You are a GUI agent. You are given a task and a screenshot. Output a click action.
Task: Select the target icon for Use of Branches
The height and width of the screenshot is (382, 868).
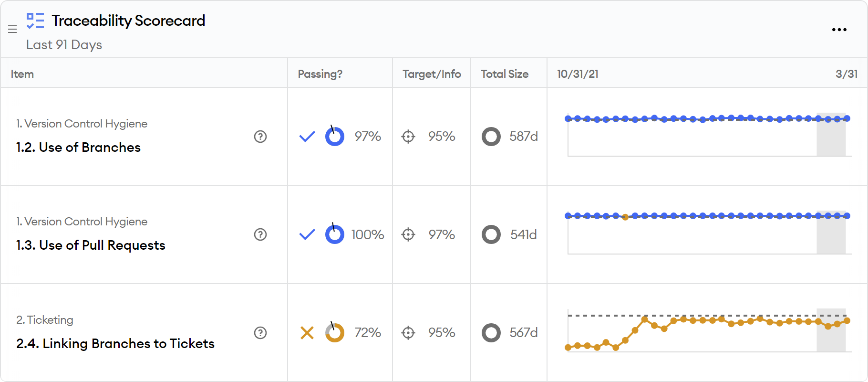408,137
